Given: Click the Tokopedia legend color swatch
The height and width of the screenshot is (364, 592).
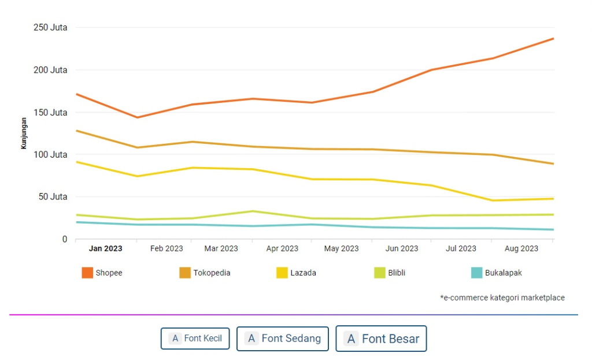Looking at the screenshot, I should pyautogui.click(x=185, y=273).
